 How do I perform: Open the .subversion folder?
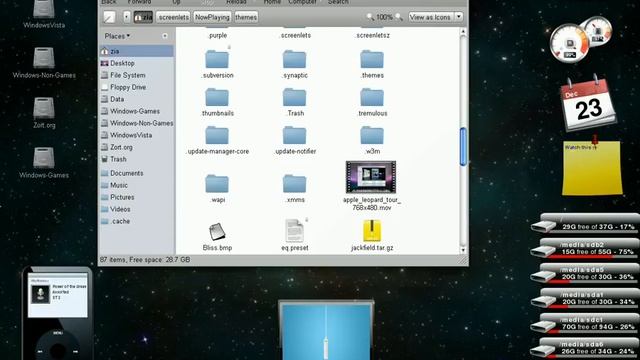pos(217,60)
